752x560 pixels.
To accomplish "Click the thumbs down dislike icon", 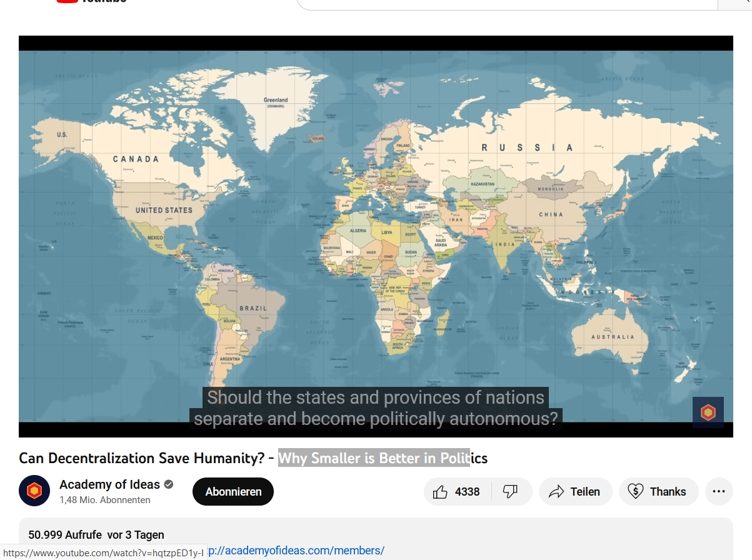I will [x=511, y=492].
